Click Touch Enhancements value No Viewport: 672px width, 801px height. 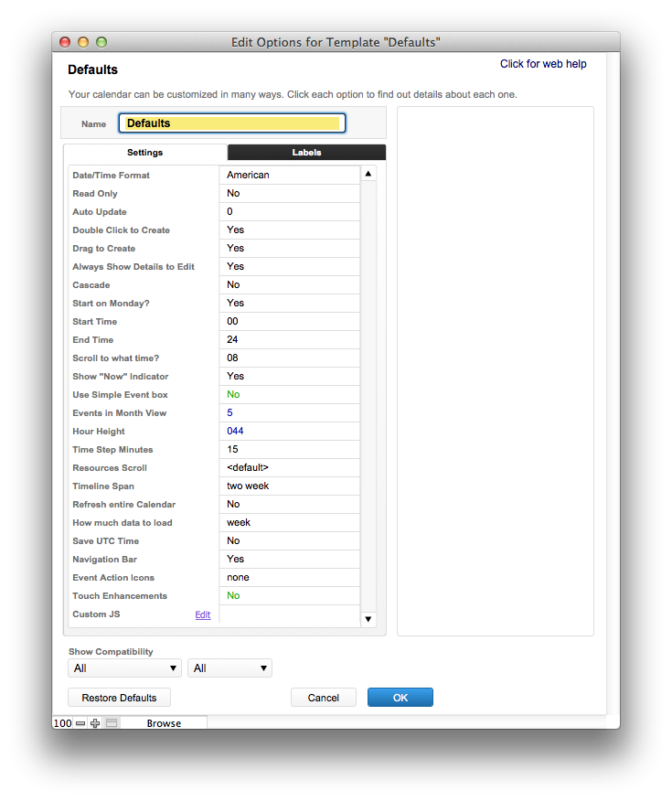(x=290, y=595)
